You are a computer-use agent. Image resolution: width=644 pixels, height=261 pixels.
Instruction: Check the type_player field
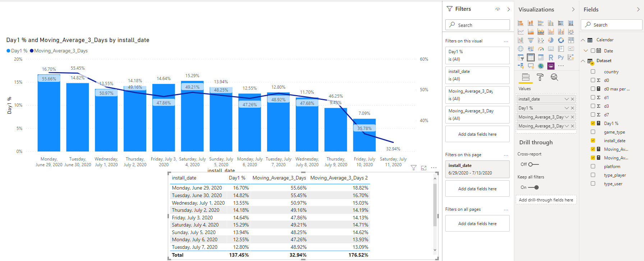593,175
